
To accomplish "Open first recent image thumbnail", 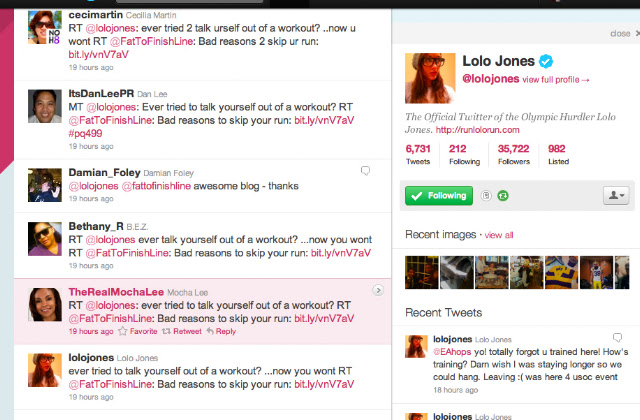I will (422, 272).
